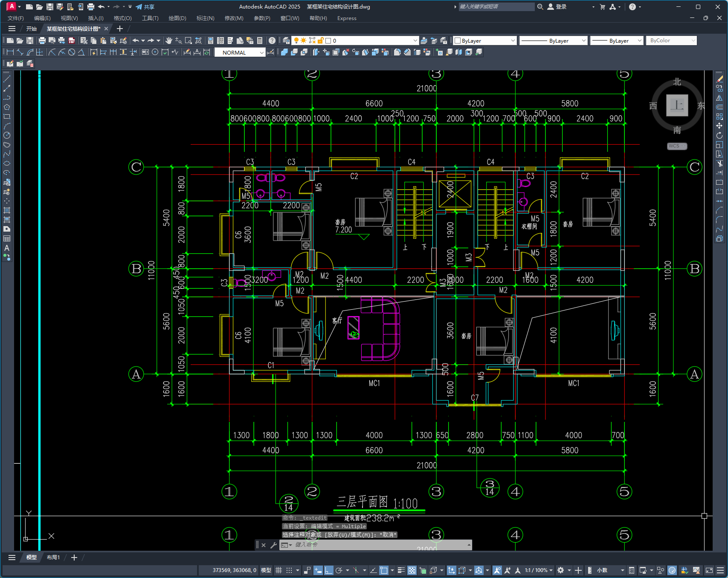Expand the undo history dropdown arrow
Image resolution: width=728 pixels, height=578 pixels.
143,41
